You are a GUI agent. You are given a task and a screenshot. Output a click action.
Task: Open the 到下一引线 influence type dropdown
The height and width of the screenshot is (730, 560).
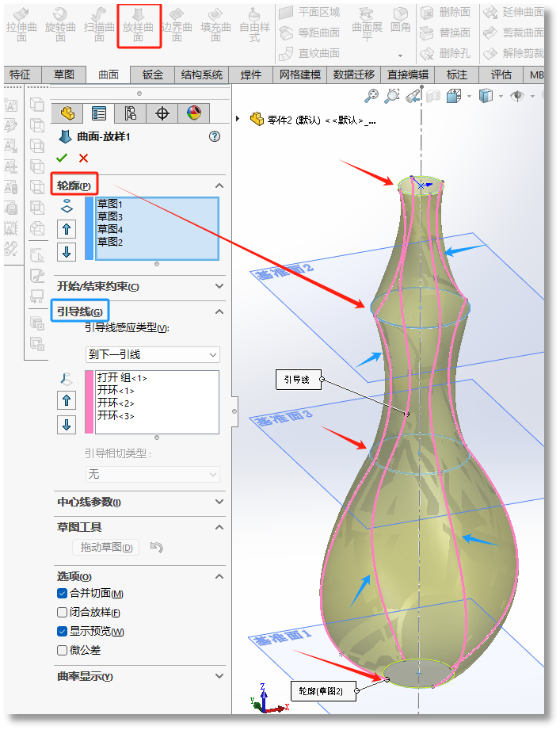153,355
